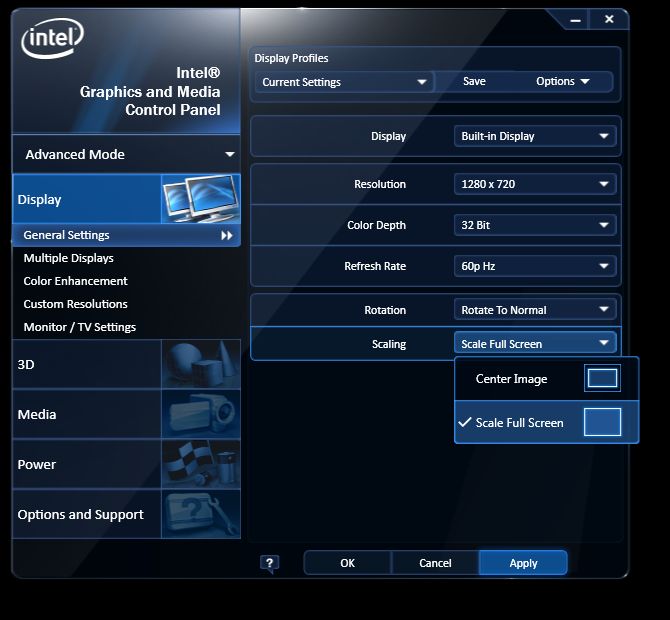This screenshot has height=620, width=670.
Task: Open the Rotate To Normal dropdown
Action: pos(535,310)
